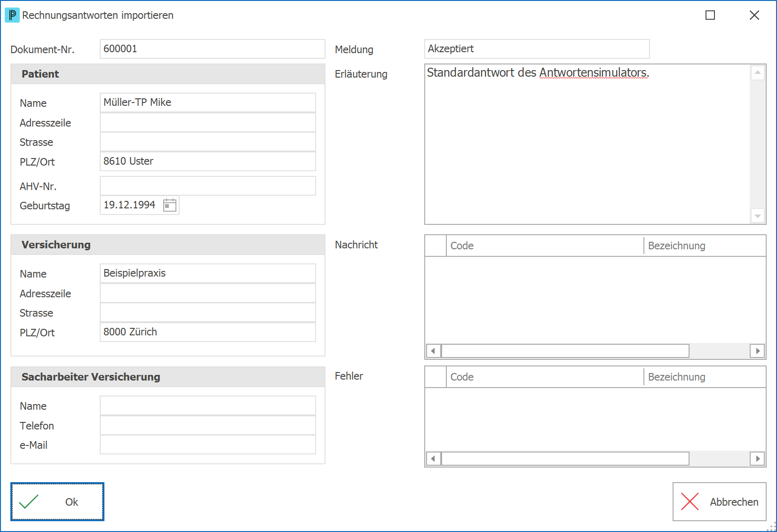Focus the Sacharbeiter e-Mail field
Screen dimensions: 777x532
point(208,445)
